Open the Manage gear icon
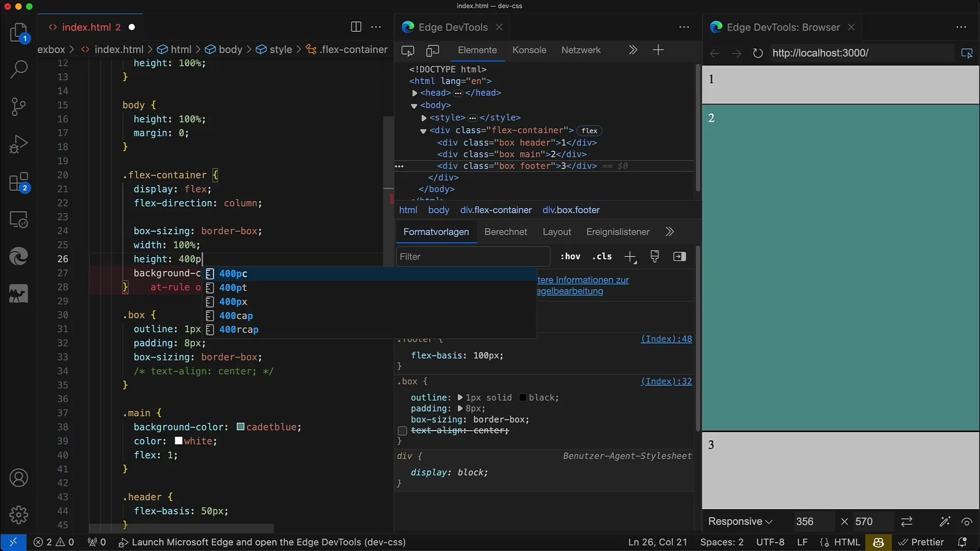 pyautogui.click(x=19, y=515)
